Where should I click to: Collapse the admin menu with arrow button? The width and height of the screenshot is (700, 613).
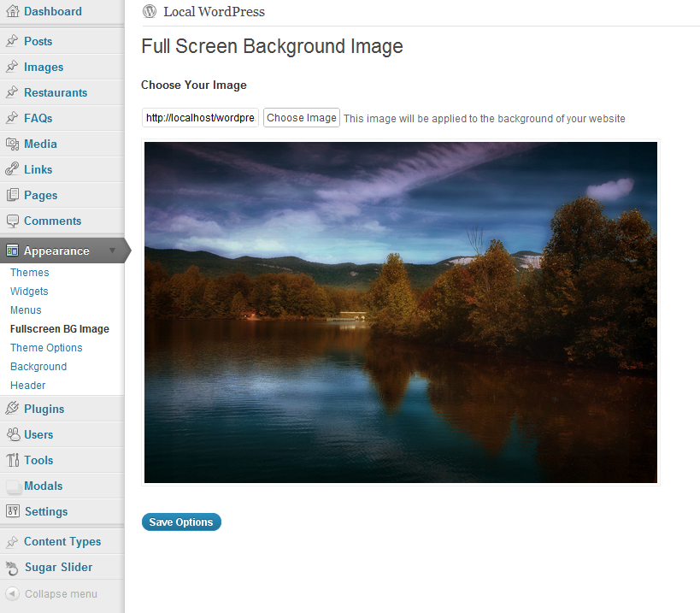pos(12,593)
